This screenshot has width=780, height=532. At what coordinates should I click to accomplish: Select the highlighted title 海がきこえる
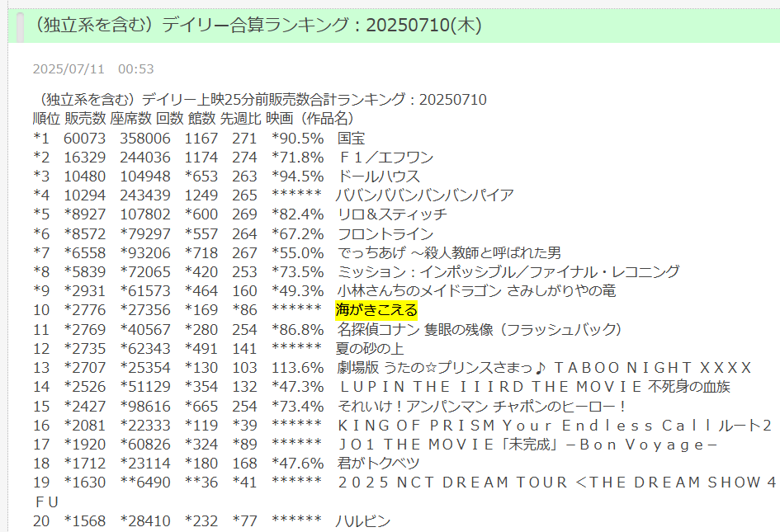point(376,310)
